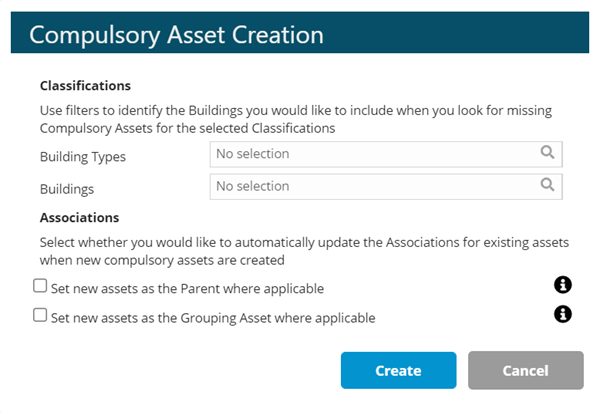Dismiss the dialog with the Cancel button
The image size is (600, 412).
click(525, 370)
